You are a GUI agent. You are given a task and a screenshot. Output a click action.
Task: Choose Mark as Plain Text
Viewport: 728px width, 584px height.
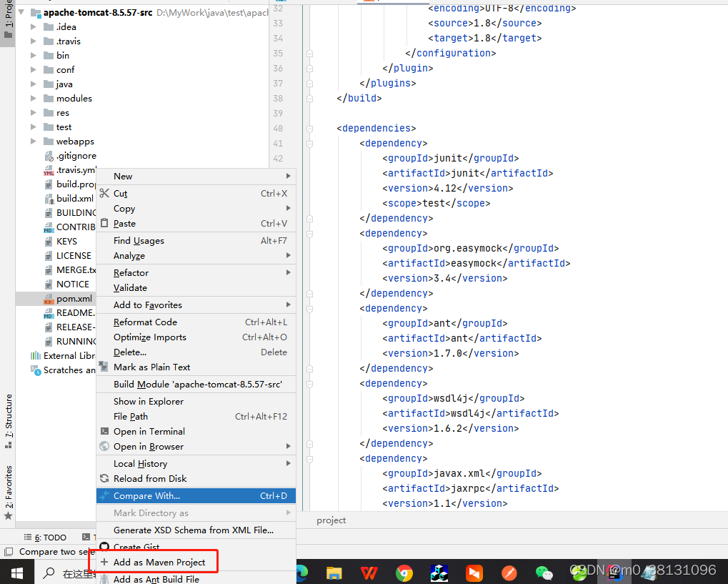pyautogui.click(x=196, y=367)
